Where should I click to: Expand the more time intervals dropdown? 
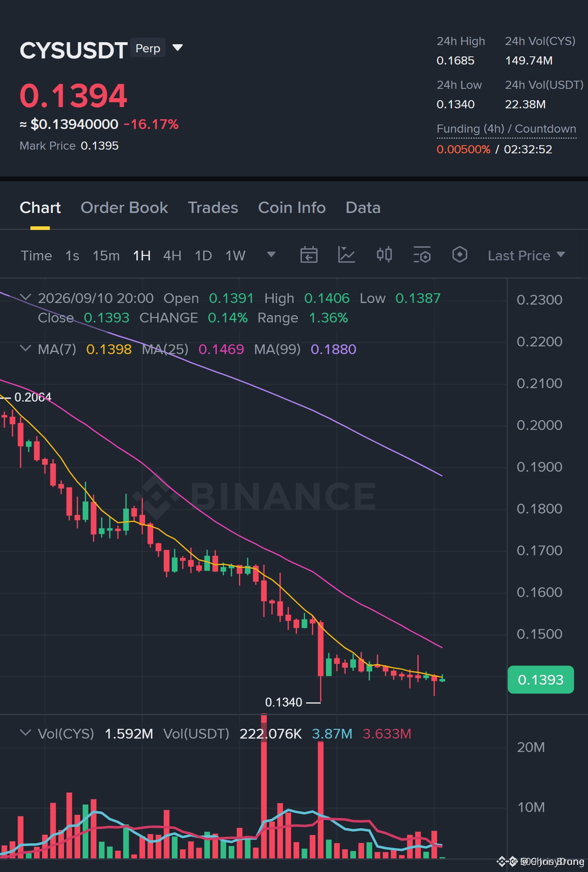coord(271,255)
